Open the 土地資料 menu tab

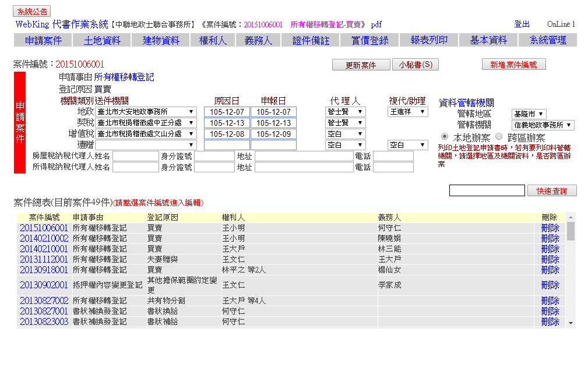(102, 40)
